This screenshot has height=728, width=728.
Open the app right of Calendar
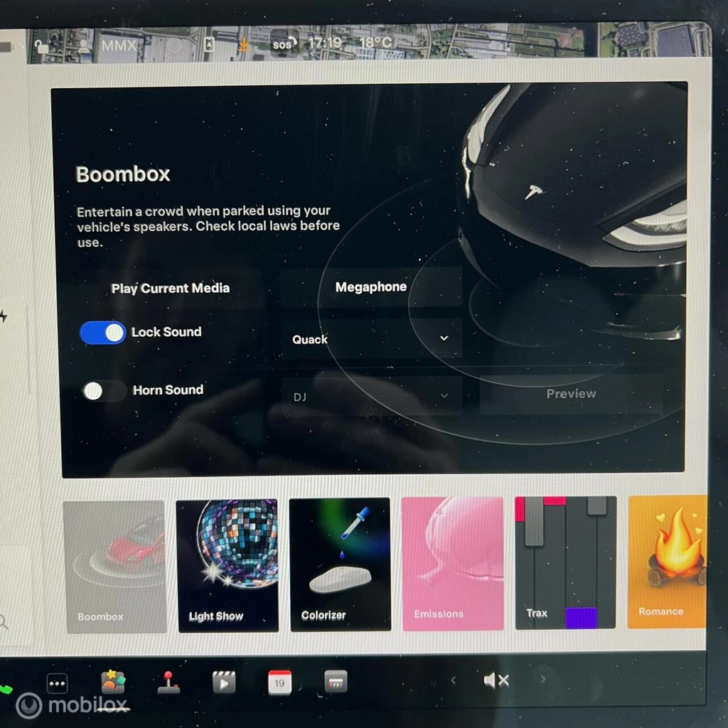point(335,682)
